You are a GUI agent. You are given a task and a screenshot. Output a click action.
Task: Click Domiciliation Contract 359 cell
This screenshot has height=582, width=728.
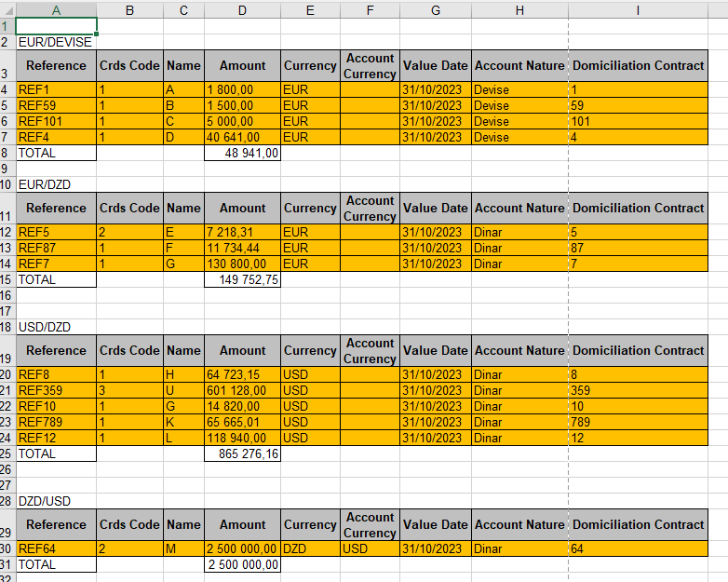pos(638,390)
